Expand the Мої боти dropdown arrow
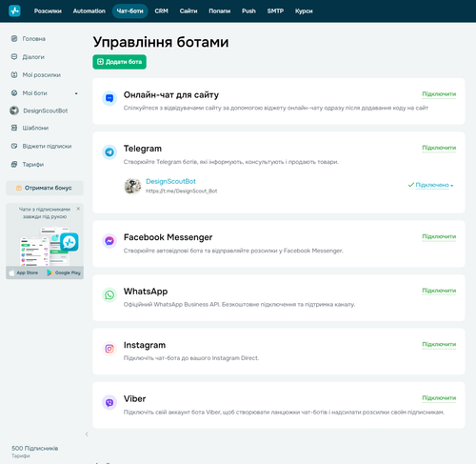476x464 pixels. point(76,93)
